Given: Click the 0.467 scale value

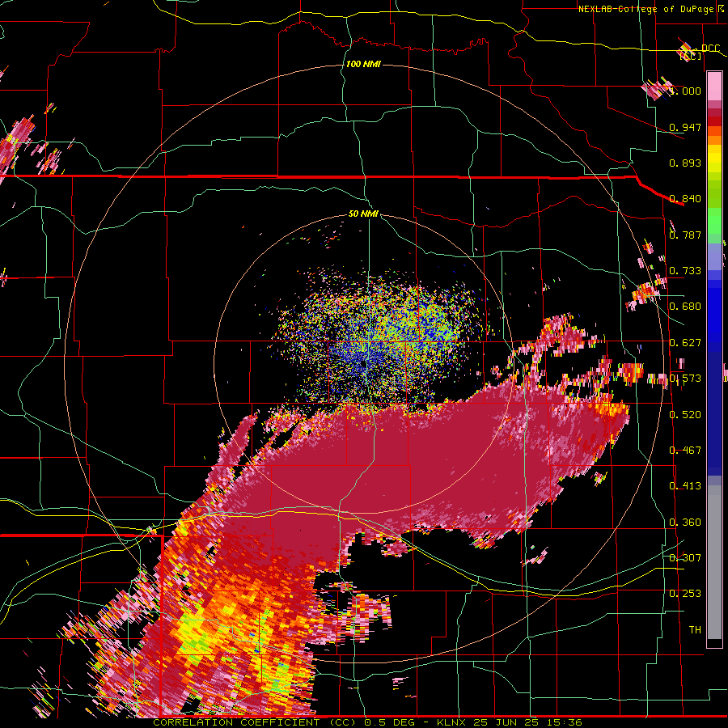Looking at the screenshot, I should point(685,451).
